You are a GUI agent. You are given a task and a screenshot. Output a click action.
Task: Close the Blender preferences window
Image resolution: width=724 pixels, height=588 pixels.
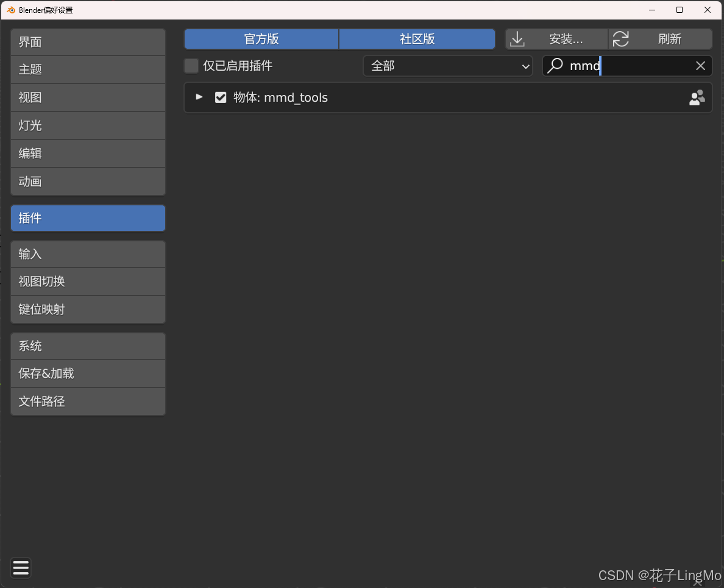(x=708, y=10)
